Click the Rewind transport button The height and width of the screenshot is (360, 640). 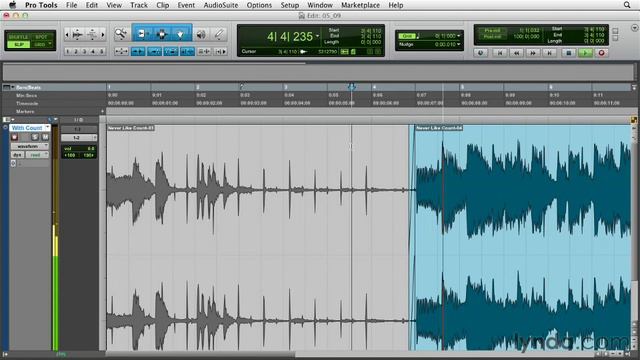pos(516,53)
